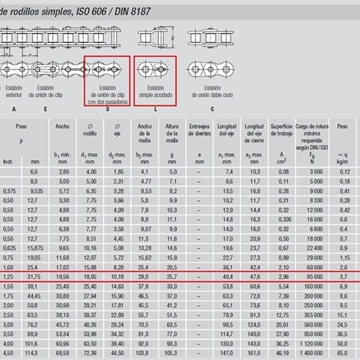Click the working surface cell '46,19'

(x=282, y=353)
